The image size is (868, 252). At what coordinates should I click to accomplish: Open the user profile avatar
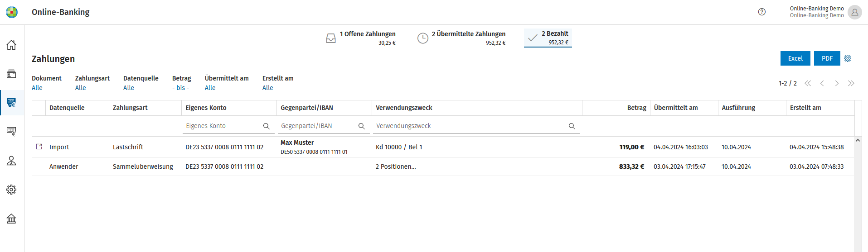click(x=855, y=12)
